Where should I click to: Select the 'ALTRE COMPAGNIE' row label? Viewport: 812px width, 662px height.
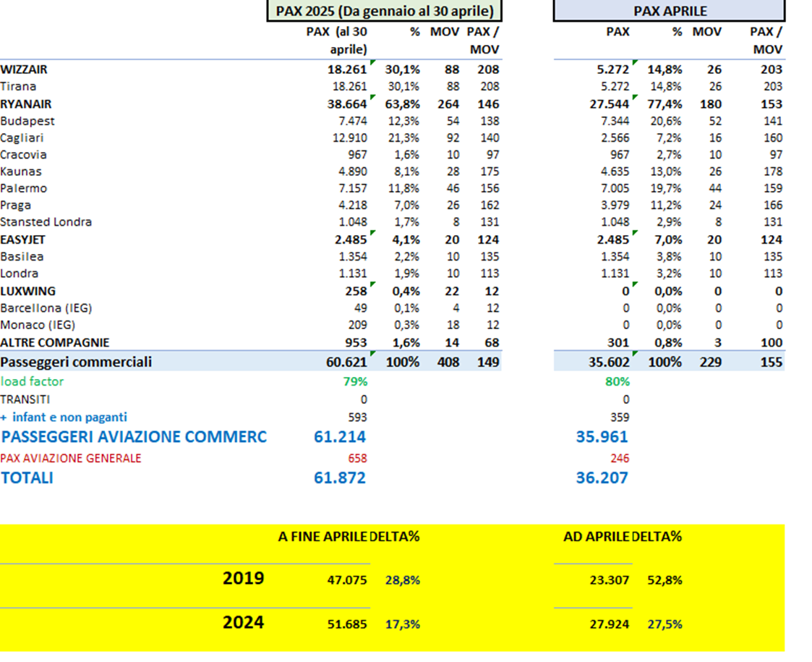[x=55, y=343]
